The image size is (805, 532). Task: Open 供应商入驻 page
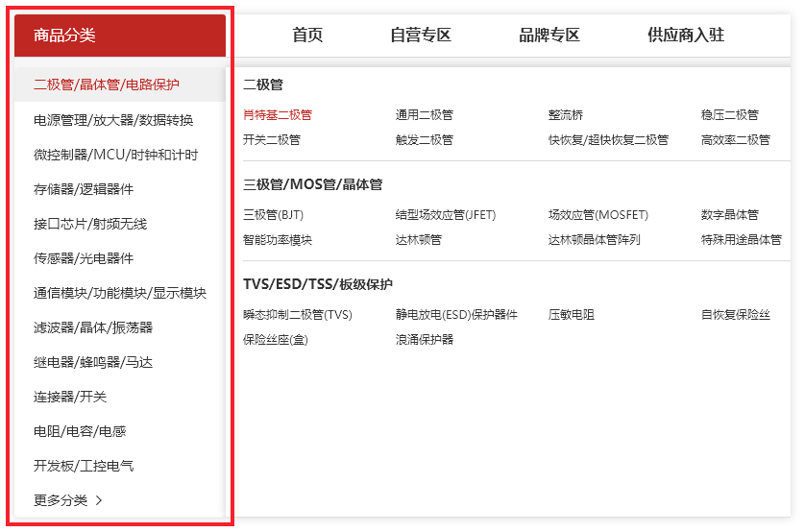click(686, 35)
